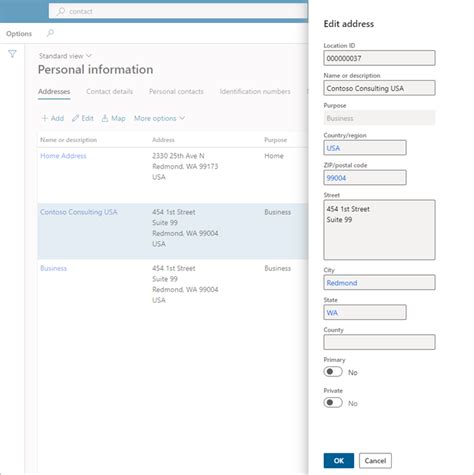Viewport: 474px width, 475px height.
Task: Click the Cancel button
Action: pyautogui.click(x=375, y=461)
